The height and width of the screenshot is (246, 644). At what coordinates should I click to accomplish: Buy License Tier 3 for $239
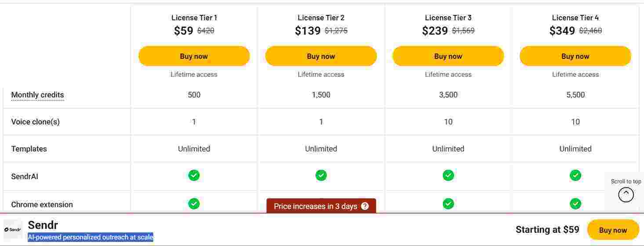[x=448, y=56]
